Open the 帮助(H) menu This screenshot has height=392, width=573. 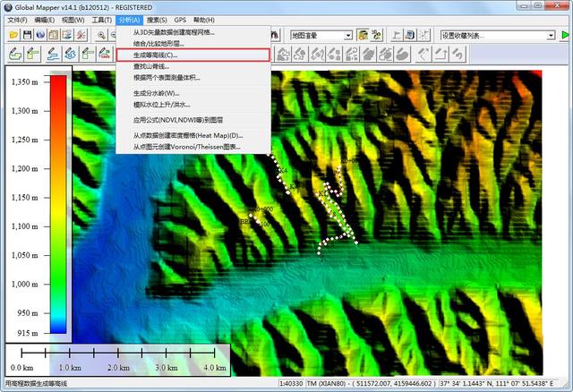coord(203,20)
